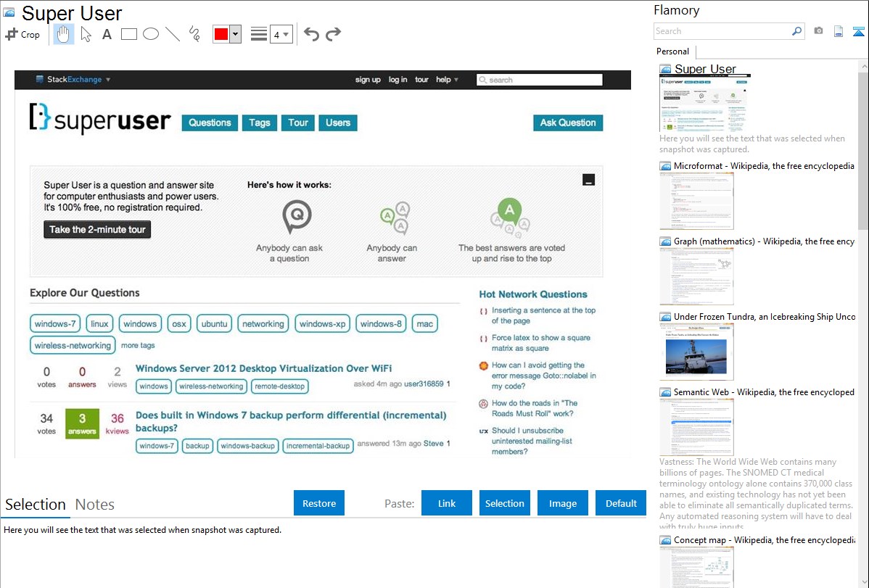Open the Questions tab on Super User
Screen dimensions: 869x588
pyautogui.click(x=210, y=123)
